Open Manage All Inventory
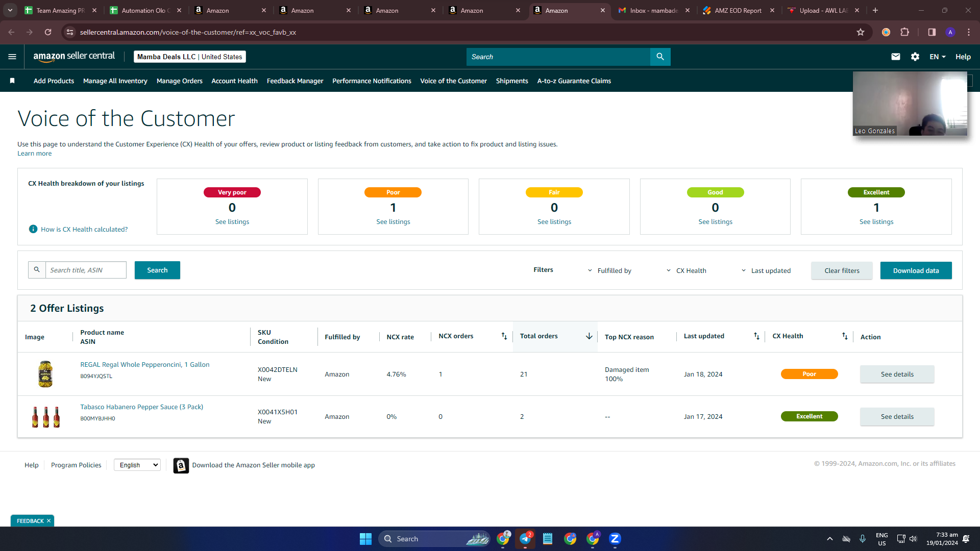 tap(115, 81)
